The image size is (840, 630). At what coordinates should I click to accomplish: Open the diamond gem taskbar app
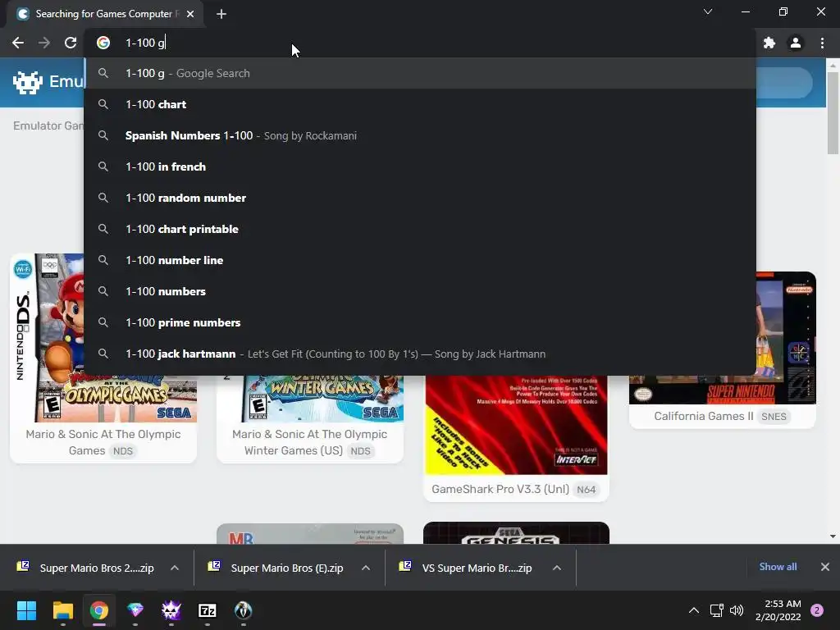point(135,610)
